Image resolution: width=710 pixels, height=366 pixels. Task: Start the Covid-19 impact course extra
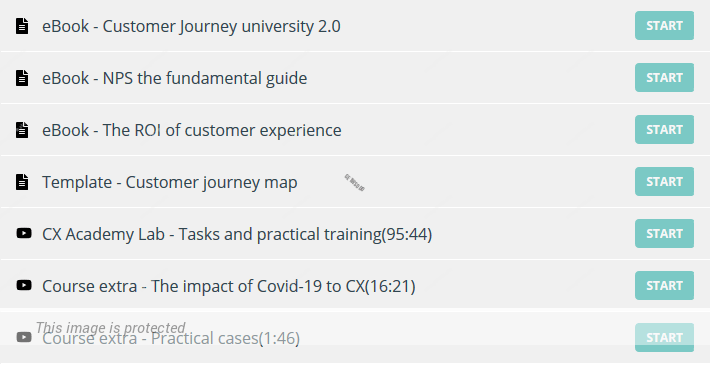click(664, 286)
